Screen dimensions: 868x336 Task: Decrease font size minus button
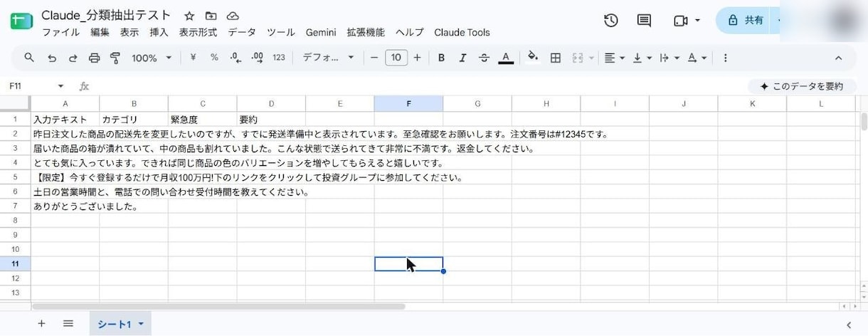pos(374,58)
